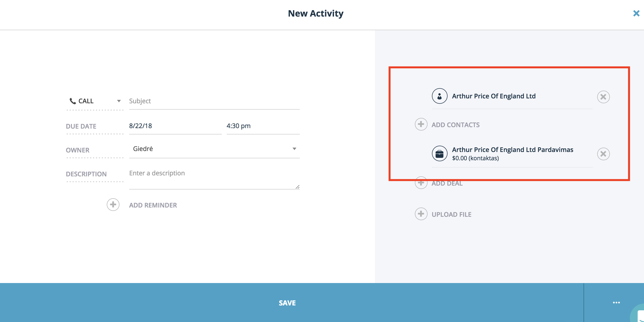
Task: Click the ADD REMINDER label
Action: (153, 205)
